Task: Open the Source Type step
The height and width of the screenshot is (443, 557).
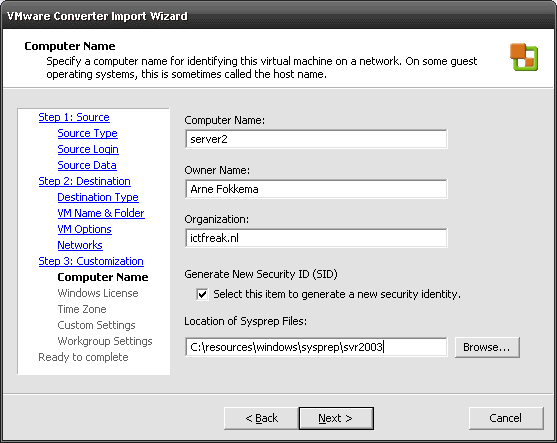Action: (x=87, y=133)
